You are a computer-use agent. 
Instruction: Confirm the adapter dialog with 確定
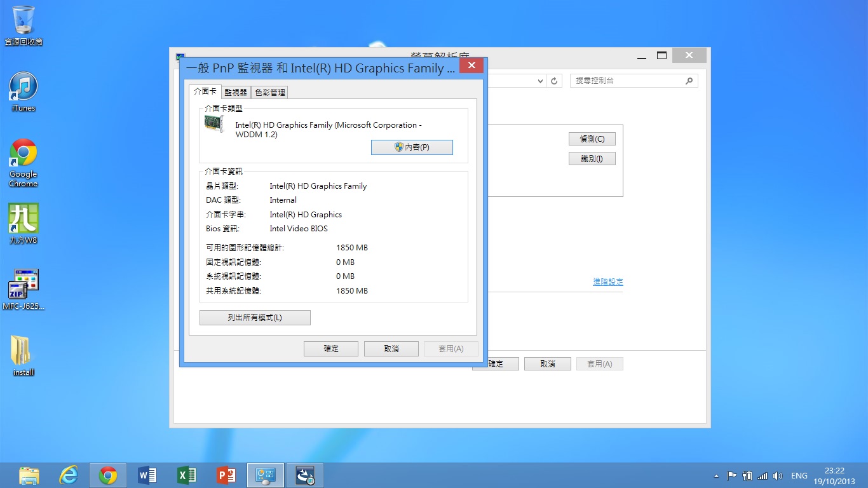point(331,349)
